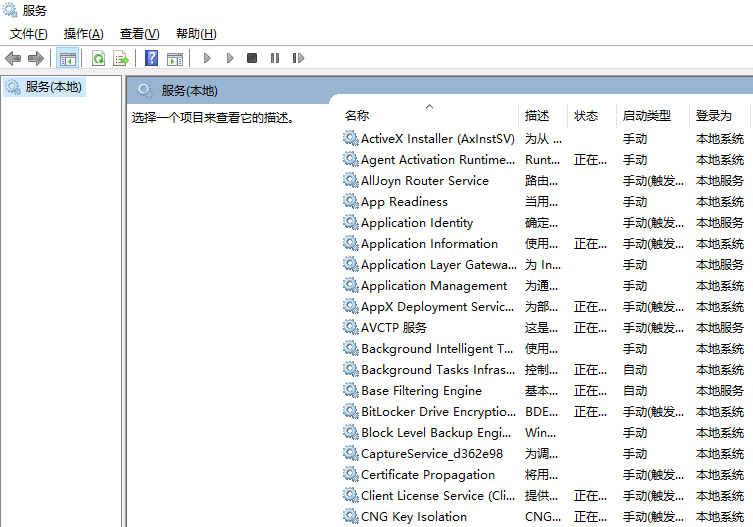Click gear icon of Application Layer Gateway
The height and width of the screenshot is (527, 753).
pos(351,264)
